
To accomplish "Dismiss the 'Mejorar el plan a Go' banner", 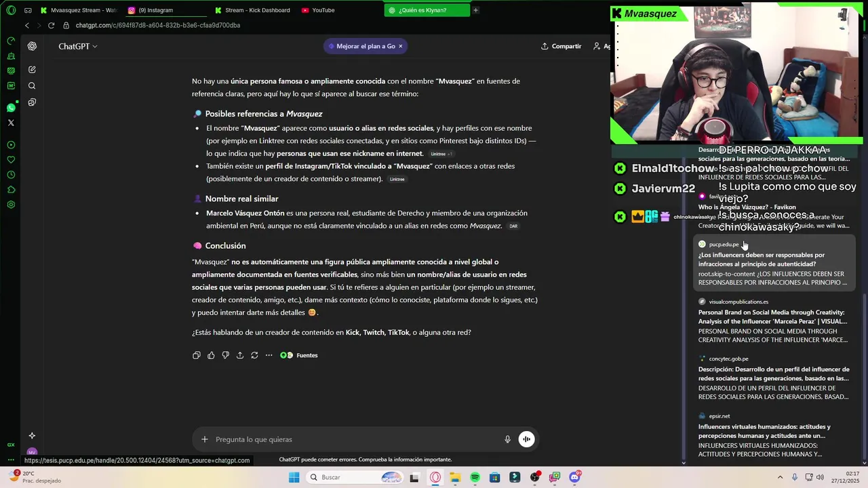I will pyautogui.click(x=400, y=46).
